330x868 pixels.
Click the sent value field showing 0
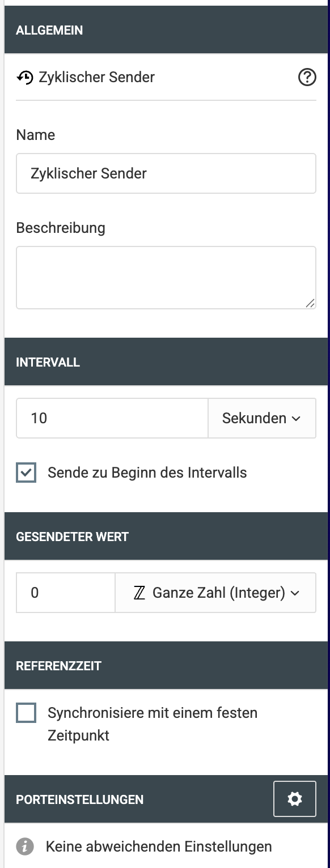[x=66, y=593]
